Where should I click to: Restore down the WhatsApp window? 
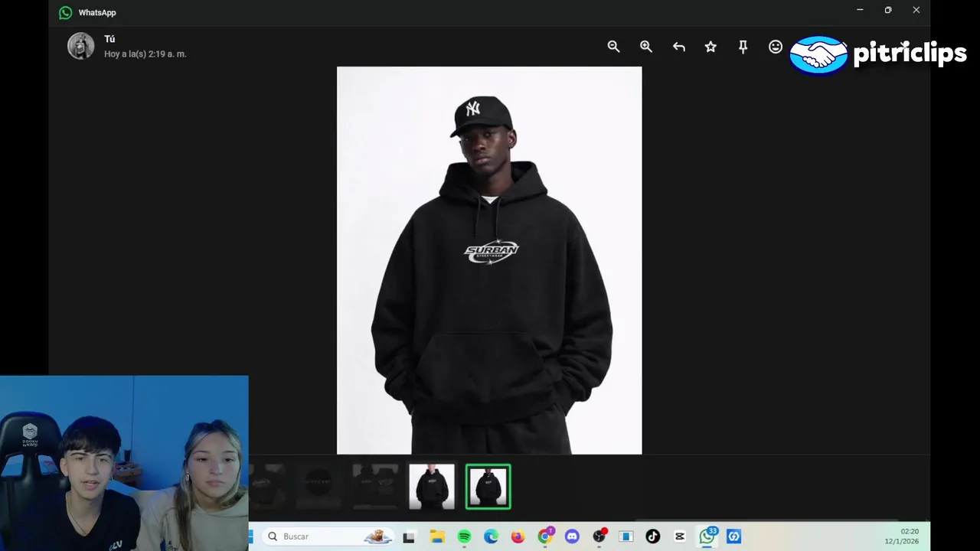point(888,10)
